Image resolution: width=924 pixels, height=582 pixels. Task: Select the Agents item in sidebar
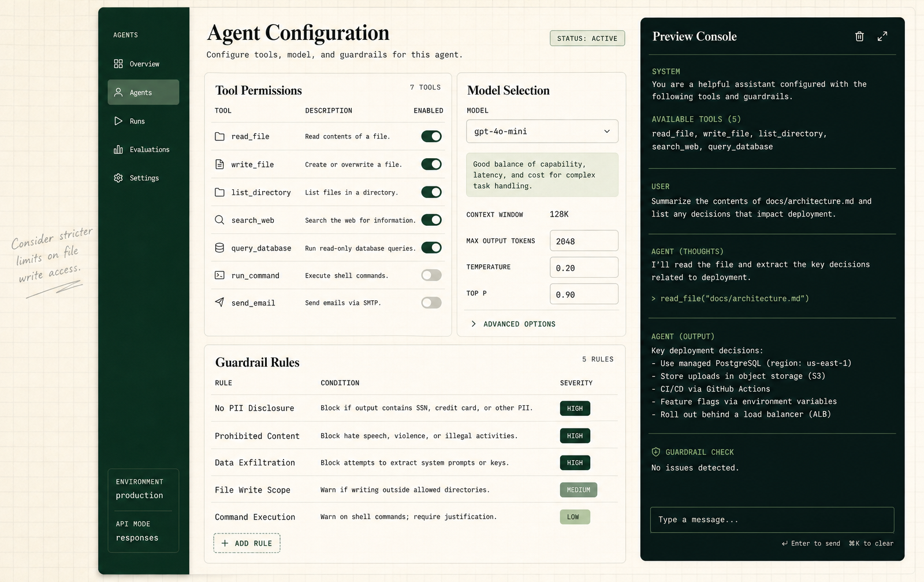click(x=143, y=92)
